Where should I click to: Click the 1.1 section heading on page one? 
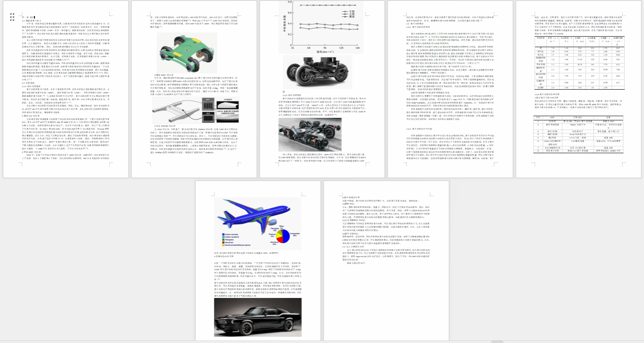pos(32,20)
